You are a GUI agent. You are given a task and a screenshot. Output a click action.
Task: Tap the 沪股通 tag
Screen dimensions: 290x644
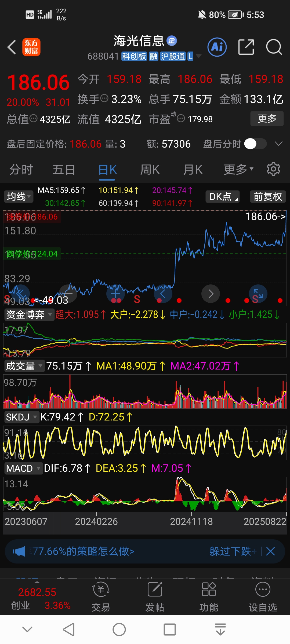pyautogui.click(x=173, y=56)
